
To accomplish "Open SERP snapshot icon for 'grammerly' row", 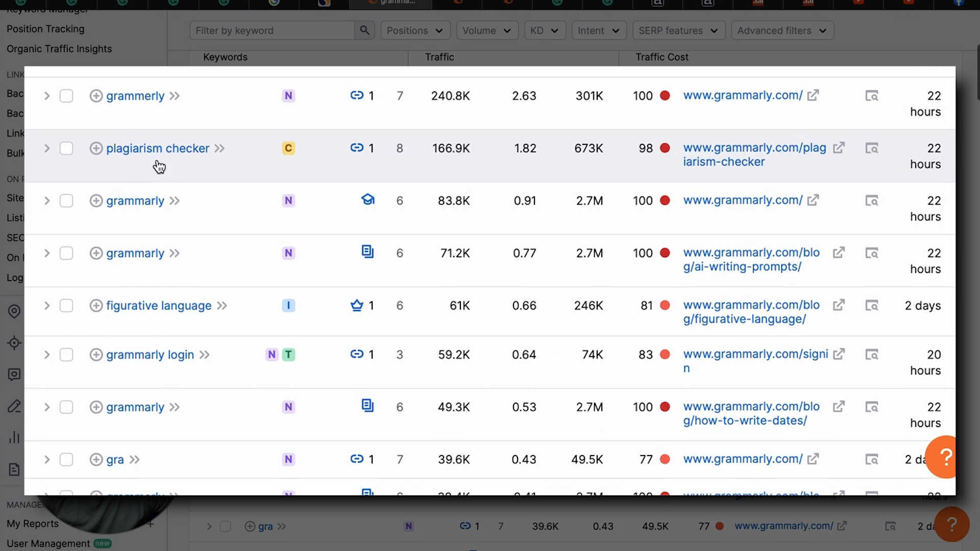I will coord(871,96).
